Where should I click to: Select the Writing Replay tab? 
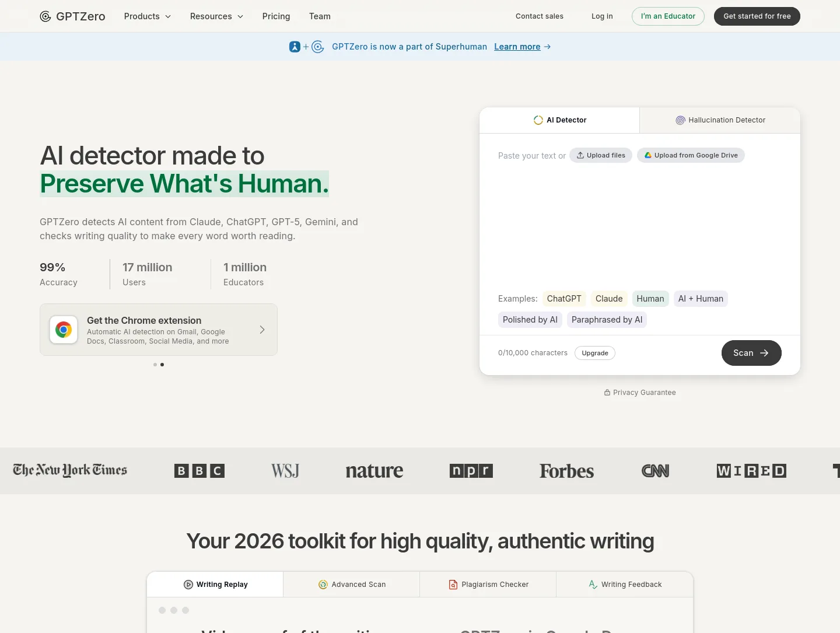click(x=215, y=585)
